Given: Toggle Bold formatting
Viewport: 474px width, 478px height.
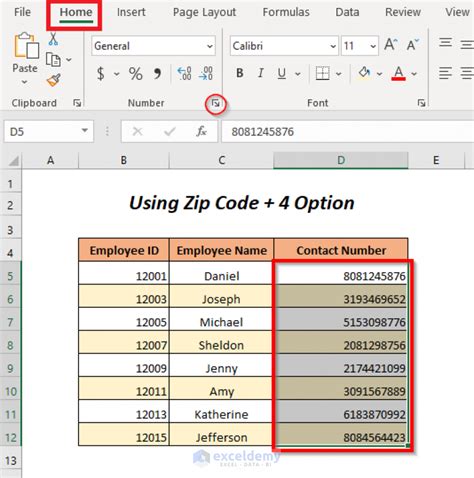Looking at the screenshot, I should [x=239, y=73].
